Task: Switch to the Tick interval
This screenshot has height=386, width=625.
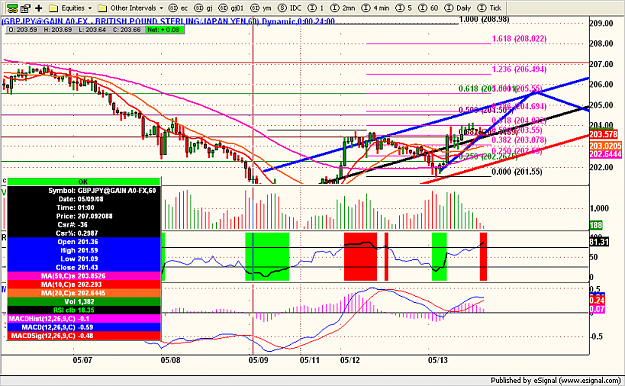Action: point(489,8)
